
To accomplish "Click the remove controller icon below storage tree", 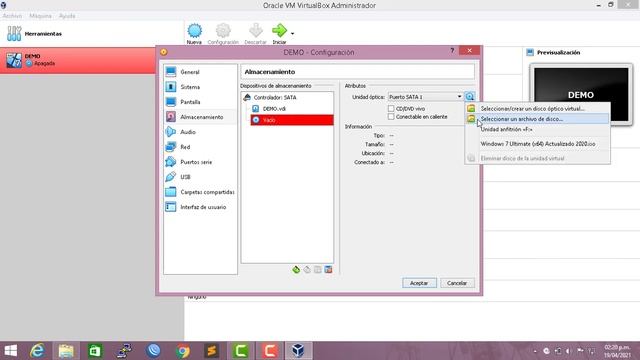I will 307,269.
